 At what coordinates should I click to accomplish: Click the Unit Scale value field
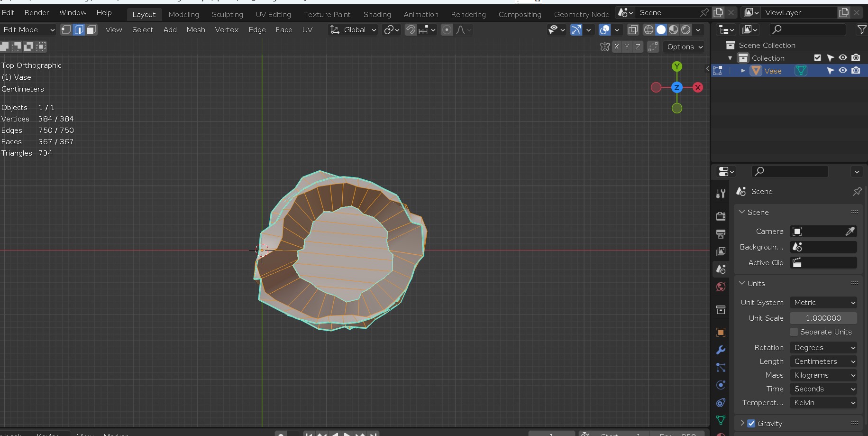point(823,318)
